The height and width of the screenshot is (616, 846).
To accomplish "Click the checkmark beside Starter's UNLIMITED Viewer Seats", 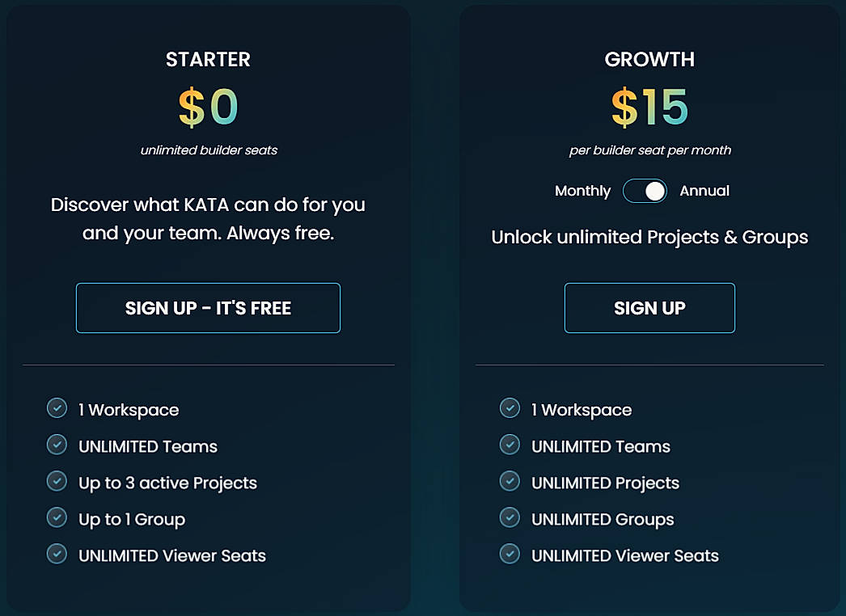I will pyautogui.click(x=57, y=554).
